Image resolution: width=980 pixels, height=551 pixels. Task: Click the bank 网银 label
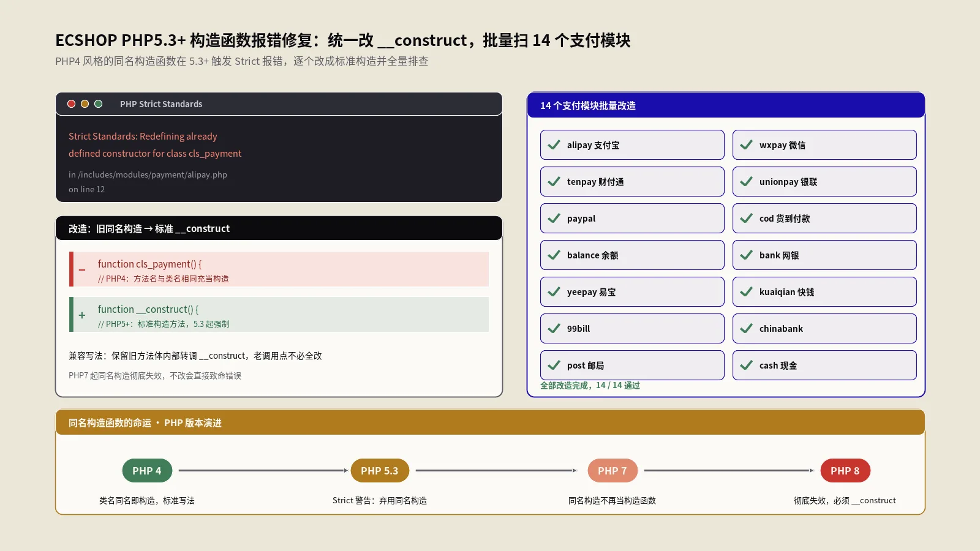coord(779,255)
